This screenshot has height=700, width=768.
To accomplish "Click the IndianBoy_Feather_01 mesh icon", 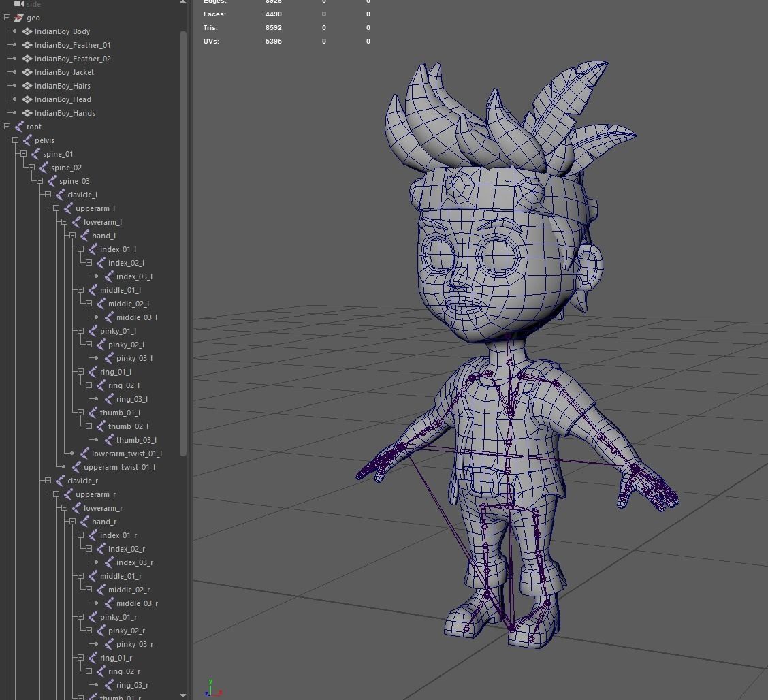I will point(27,45).
